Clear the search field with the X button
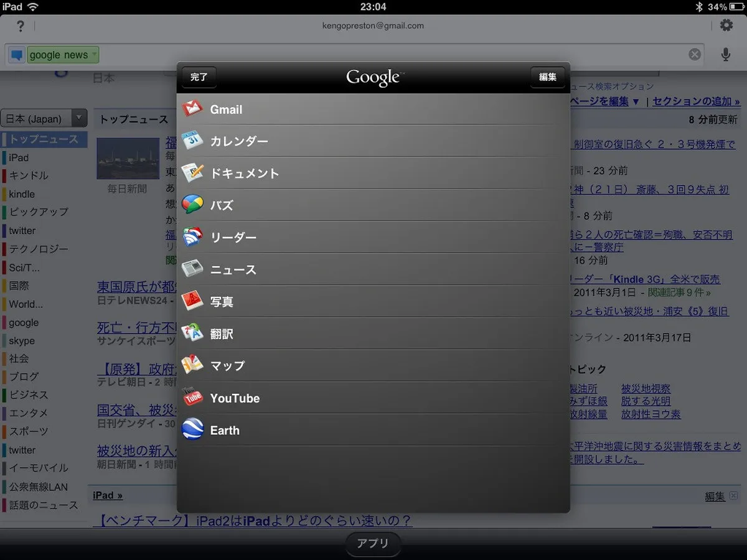 point(695,55)
